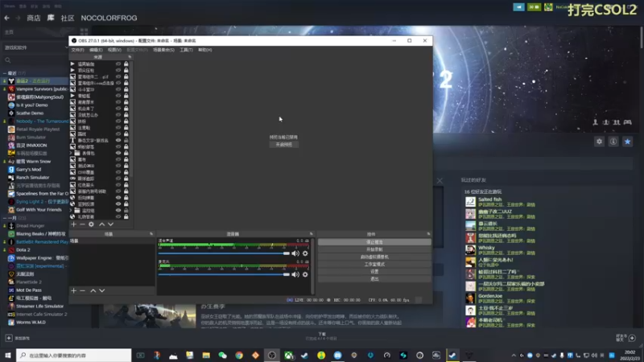Toggle lock of the 表情包 group

pyautogui.click(x=126, y=153)
